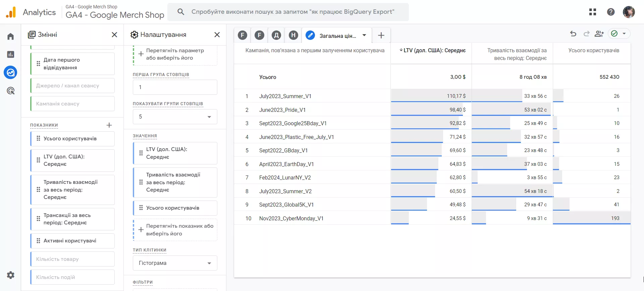The height and width of the screenshot is (291, 644).
Task: Open the Explore icon in sidebar
Action: pos(10,72)
